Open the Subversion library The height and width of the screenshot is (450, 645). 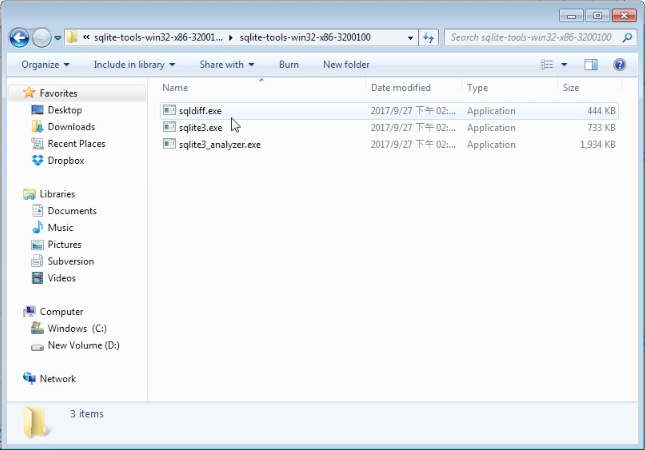(x=71, y=261)
